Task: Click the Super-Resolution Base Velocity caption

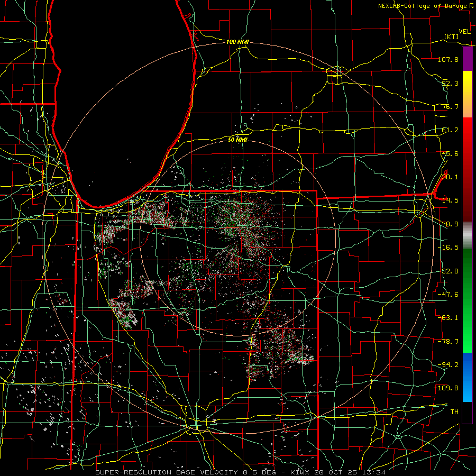Action: [x=241, y=472]
